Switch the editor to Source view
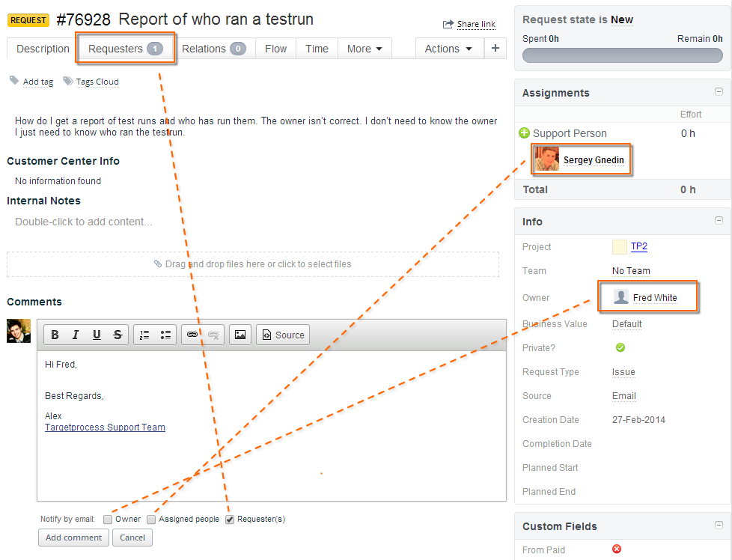The height and width of the screenshot is (560, 732). [x=282, y=335]
